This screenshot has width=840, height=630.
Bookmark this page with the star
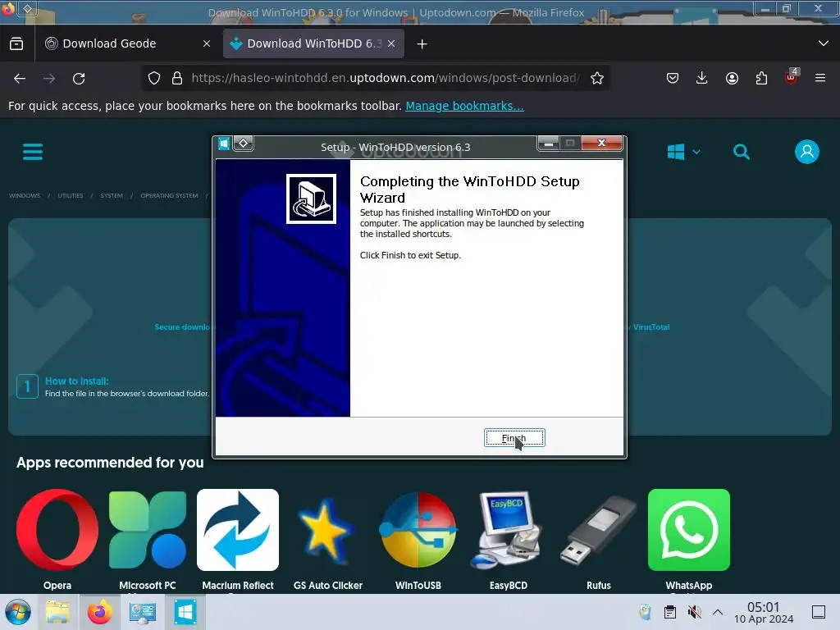tap(597, 78)
